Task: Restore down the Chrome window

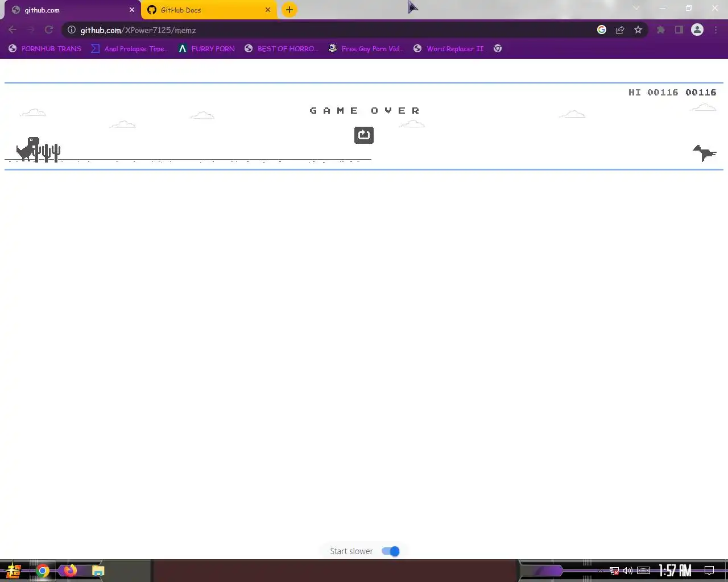Action: pos(689,9)
